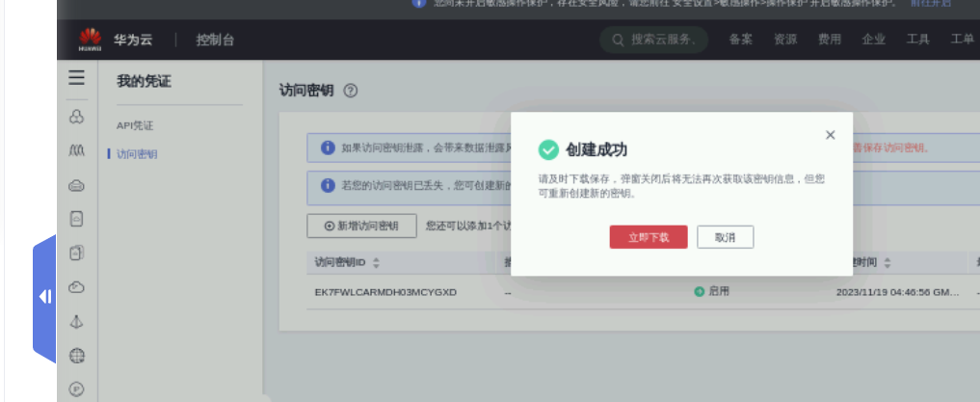
Task: Open the globe icon in the sidebar
Action: [76, 356]
